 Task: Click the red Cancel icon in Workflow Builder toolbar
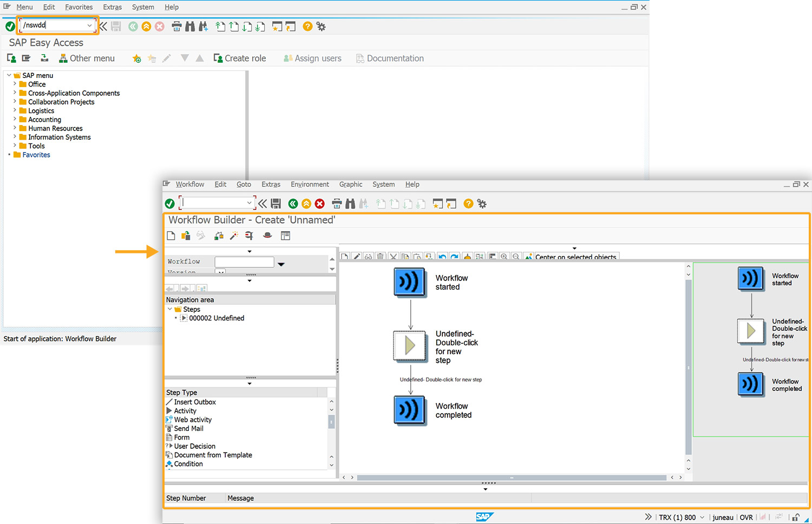(x=320, y=204)
